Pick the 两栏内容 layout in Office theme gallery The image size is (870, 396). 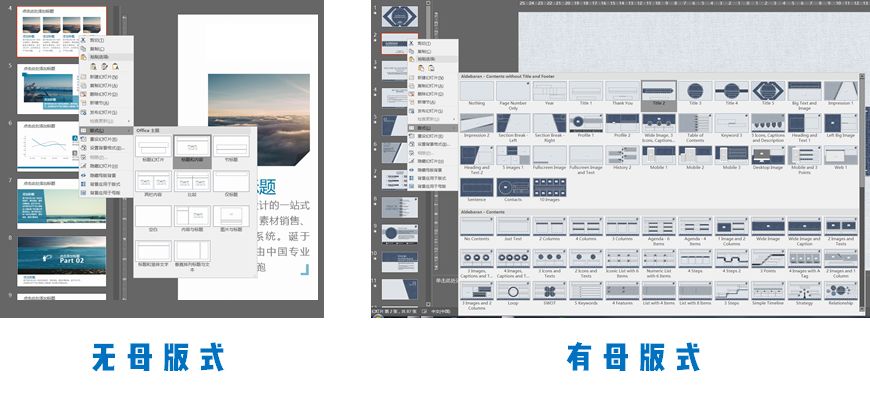pyautogui.click(x=153, y=185)
